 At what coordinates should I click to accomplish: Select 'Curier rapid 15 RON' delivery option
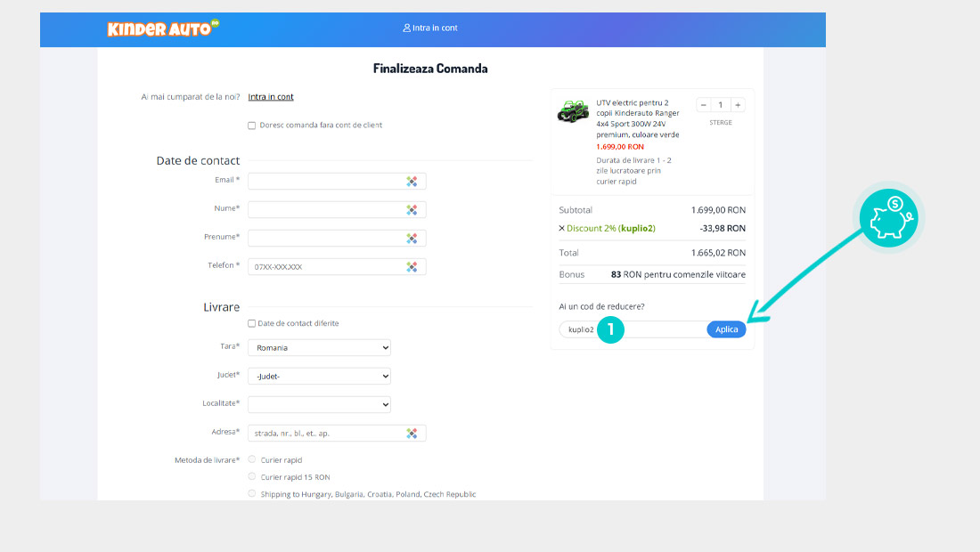click(x=252, y=476)
